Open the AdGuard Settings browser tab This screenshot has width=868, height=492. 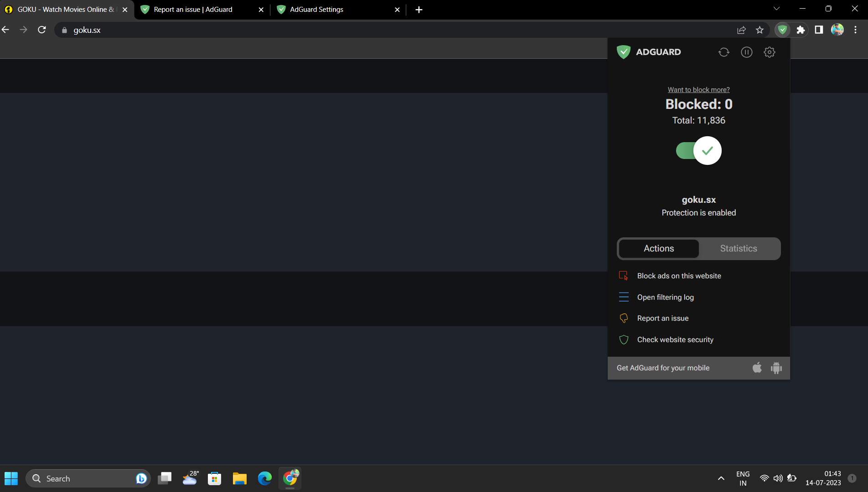click(316, 9)
